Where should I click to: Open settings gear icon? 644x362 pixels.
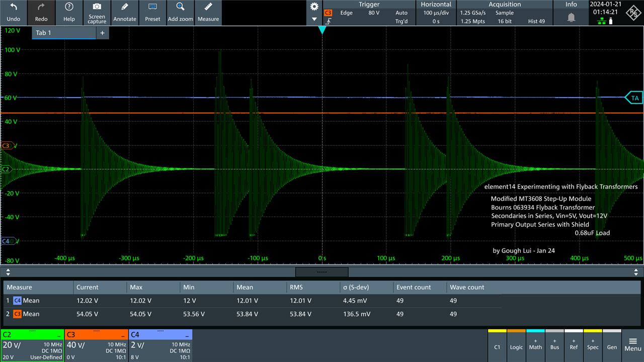click(x=314, y=7)
